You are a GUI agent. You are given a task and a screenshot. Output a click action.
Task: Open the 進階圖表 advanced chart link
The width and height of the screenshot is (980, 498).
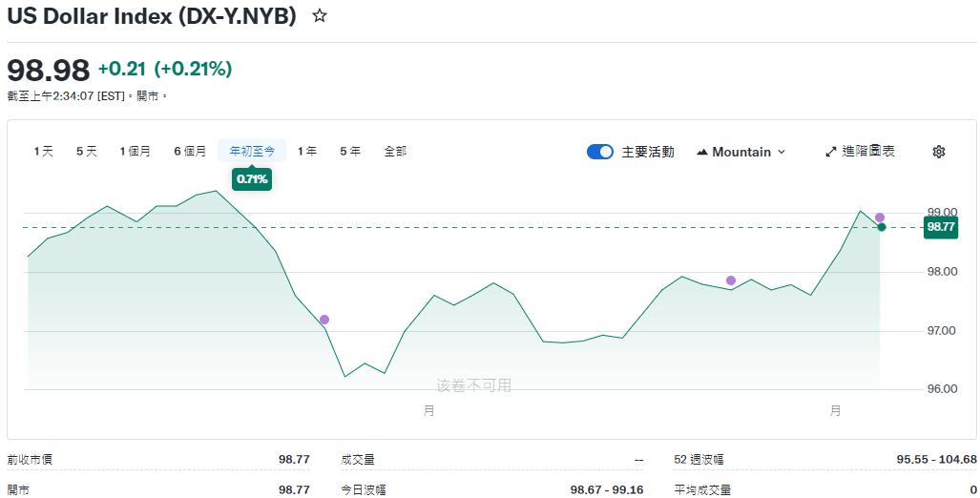point(860,151)
